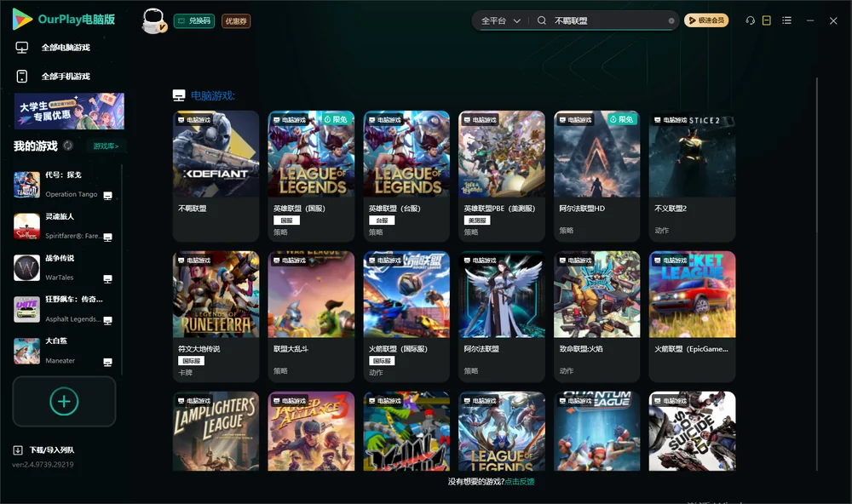Click the yellow mini-window icon in title bar
The image size is (852, 504).
click(767, 20)
